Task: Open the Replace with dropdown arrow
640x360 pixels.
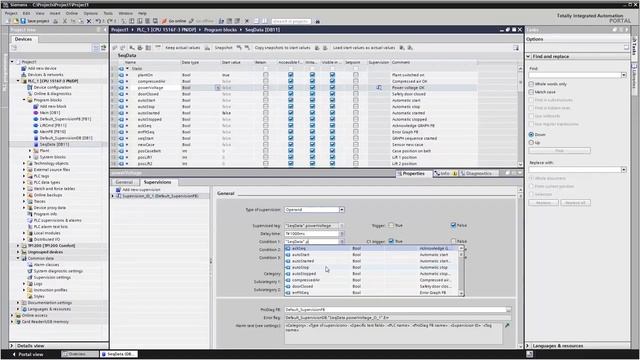Action: pyautogui.click(x=623, y=169)
